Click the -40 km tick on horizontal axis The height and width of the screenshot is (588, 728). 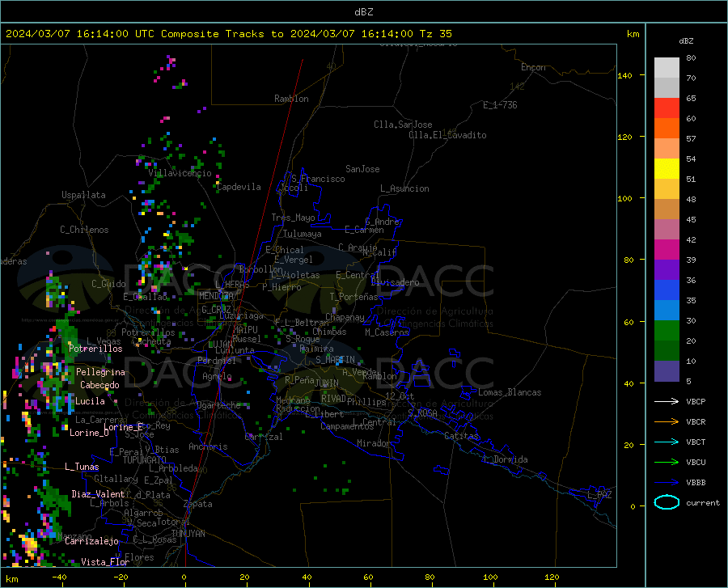click(59, 577)
